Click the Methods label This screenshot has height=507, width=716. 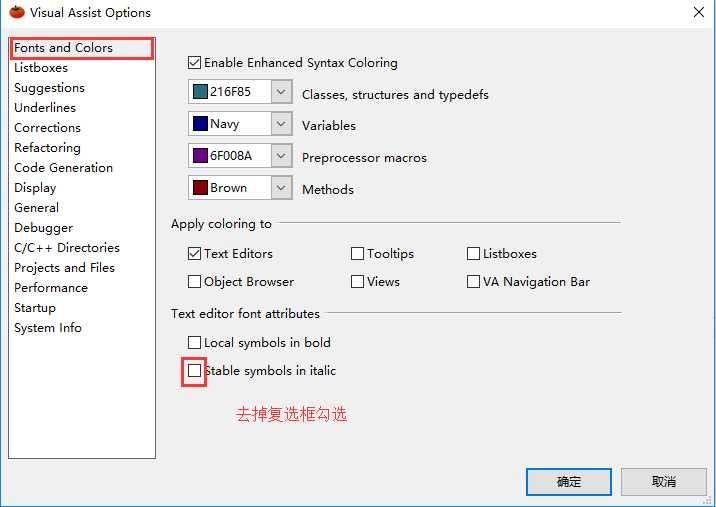point(328,190)
